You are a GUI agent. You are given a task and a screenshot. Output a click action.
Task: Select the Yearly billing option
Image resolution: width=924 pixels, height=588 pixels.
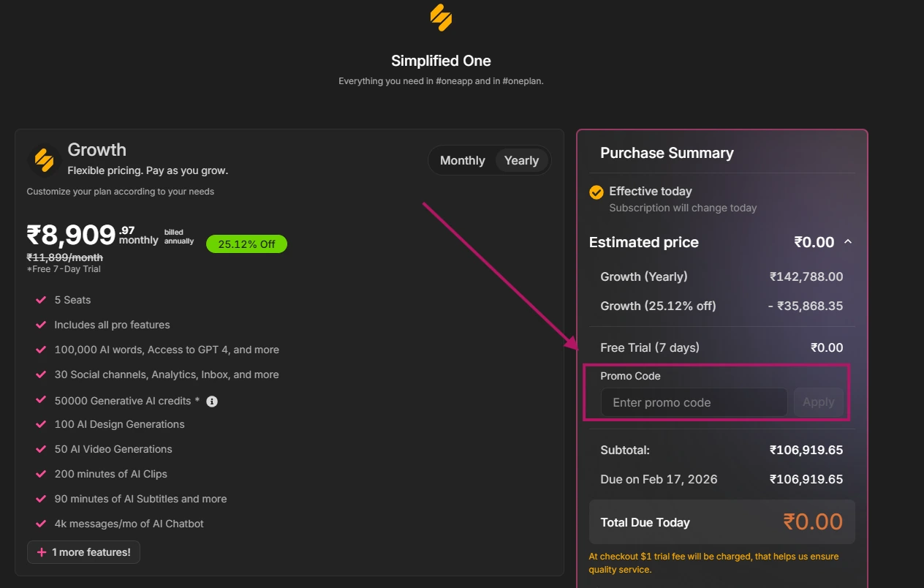(521, 159)
